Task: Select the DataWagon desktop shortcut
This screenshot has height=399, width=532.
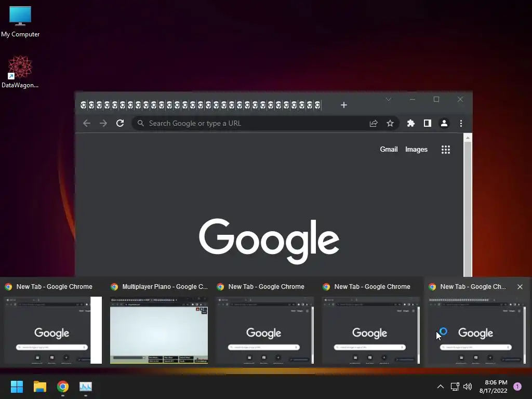Action: [x=20, y=72]
